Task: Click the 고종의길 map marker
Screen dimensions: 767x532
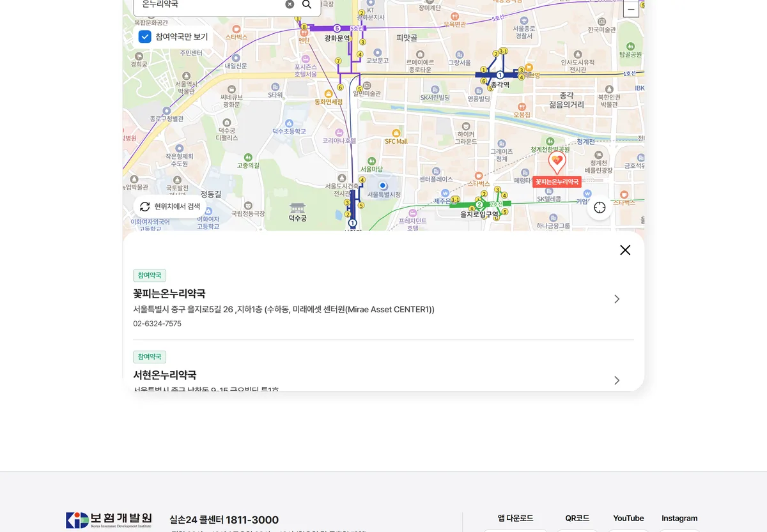Action: coord(248,157)
